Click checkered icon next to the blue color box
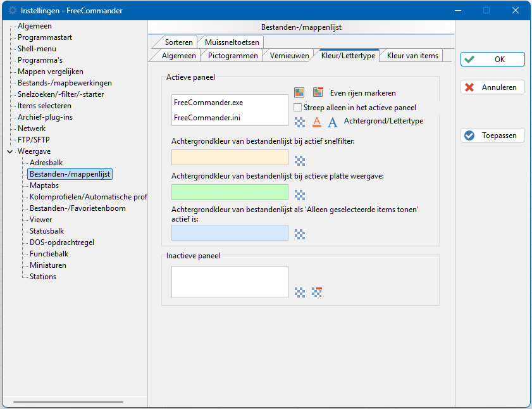 pyautogui.click(x=300, y=235)
